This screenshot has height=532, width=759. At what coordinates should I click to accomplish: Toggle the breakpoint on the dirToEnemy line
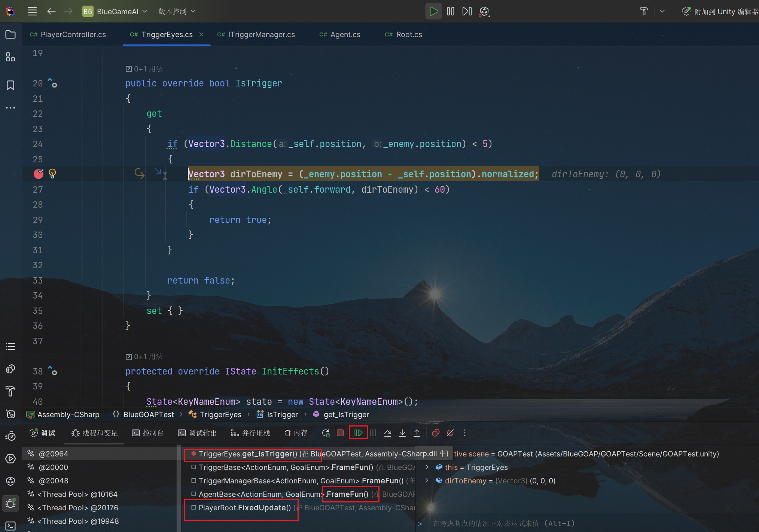point(39,174)
